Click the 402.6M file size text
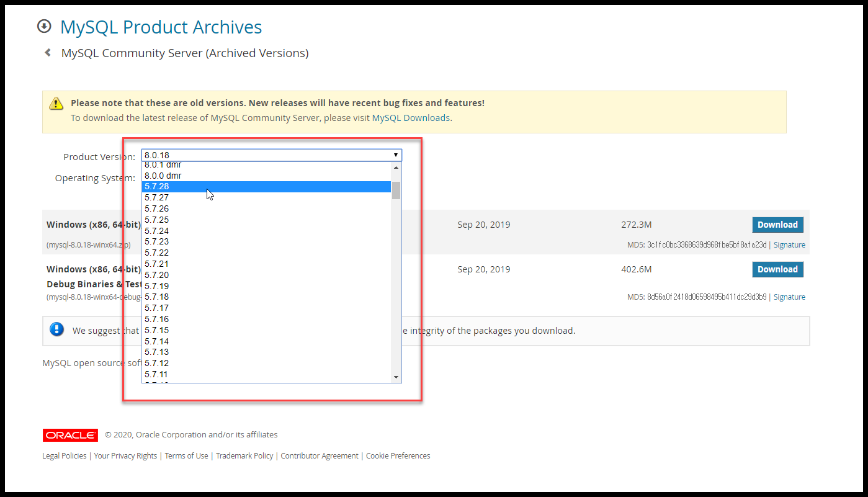 636,269
